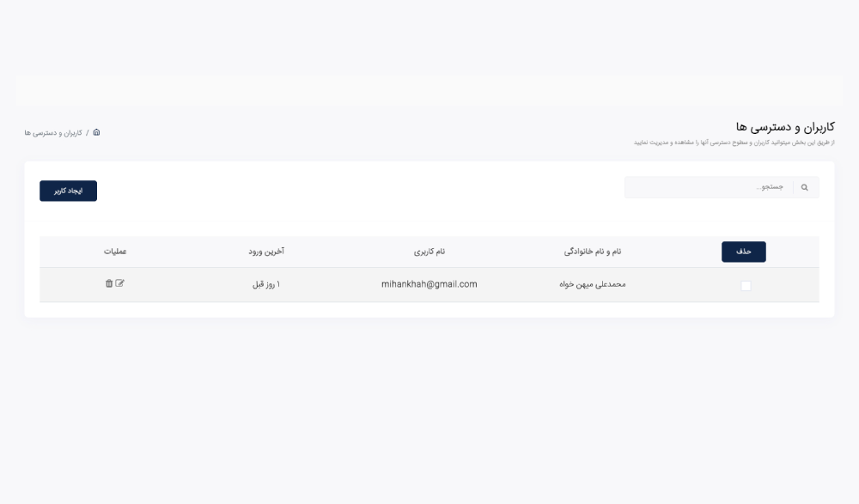Click the کاربران و دسترسی ها breadcrumb text
Screen dimensions: 859x504
[53, 133]
